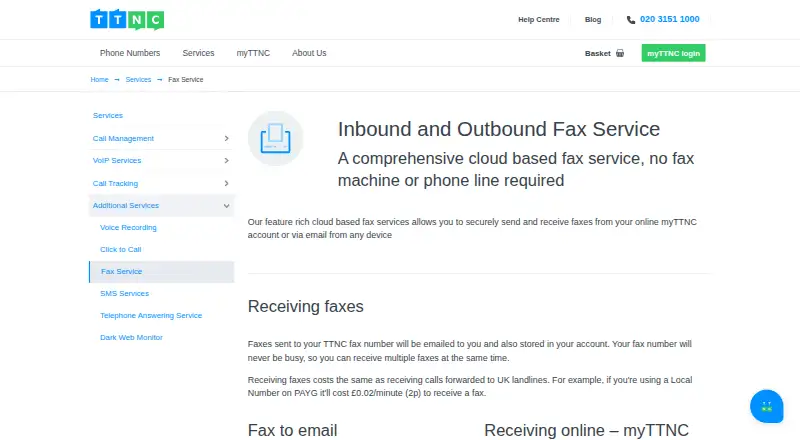The width and height of the screenshot is (800, 440).
Task: Go to Home breadcrumb
Action: pos(99,80)
